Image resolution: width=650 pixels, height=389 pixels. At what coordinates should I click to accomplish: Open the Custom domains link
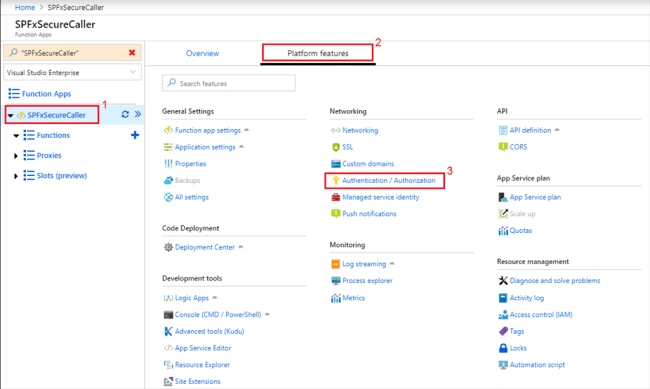click(368, 164)
